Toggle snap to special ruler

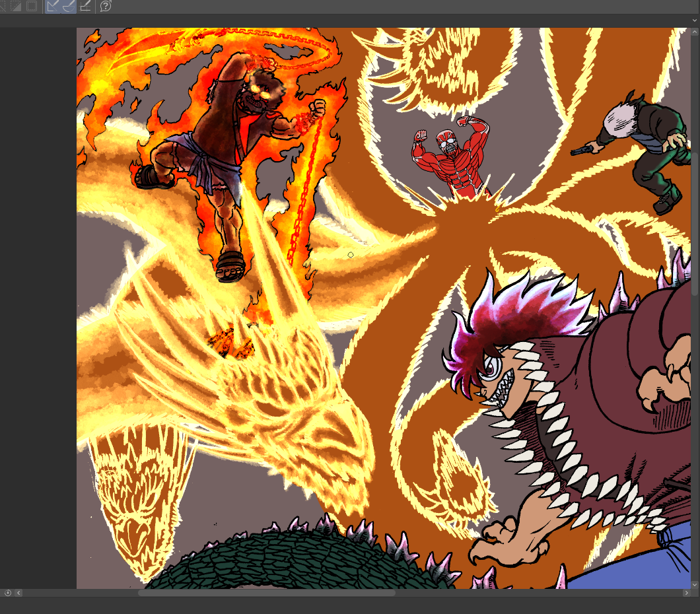[68, 6]
